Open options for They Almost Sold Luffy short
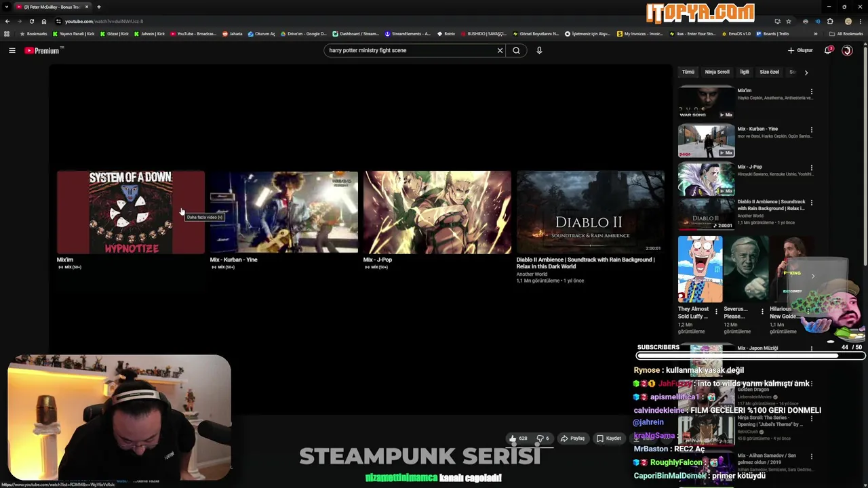This screenshot has width=868, height=488. [x=716, y=312]
